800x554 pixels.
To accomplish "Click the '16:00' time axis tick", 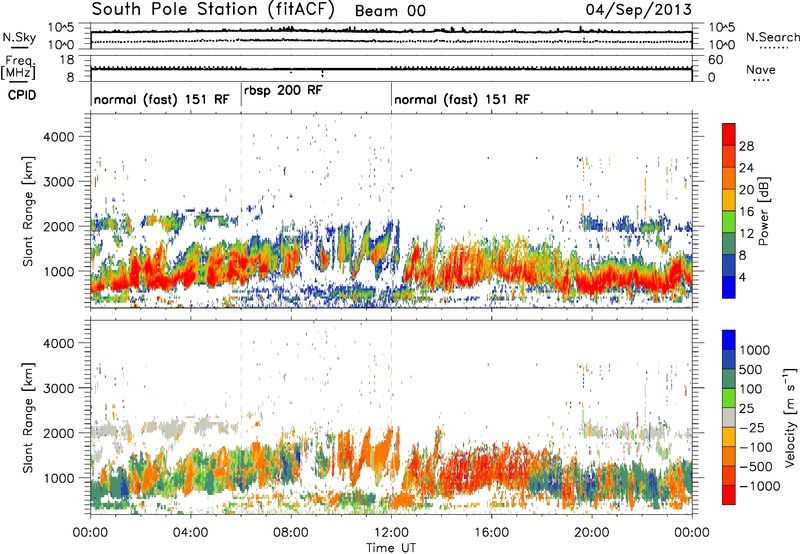I will pos(491,533).
